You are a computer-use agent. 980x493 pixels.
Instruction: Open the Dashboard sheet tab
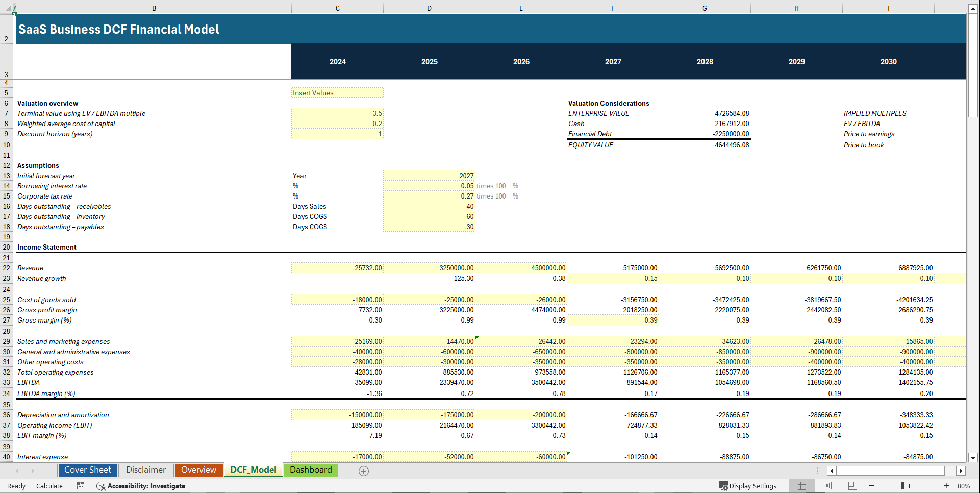pos(311,470)
